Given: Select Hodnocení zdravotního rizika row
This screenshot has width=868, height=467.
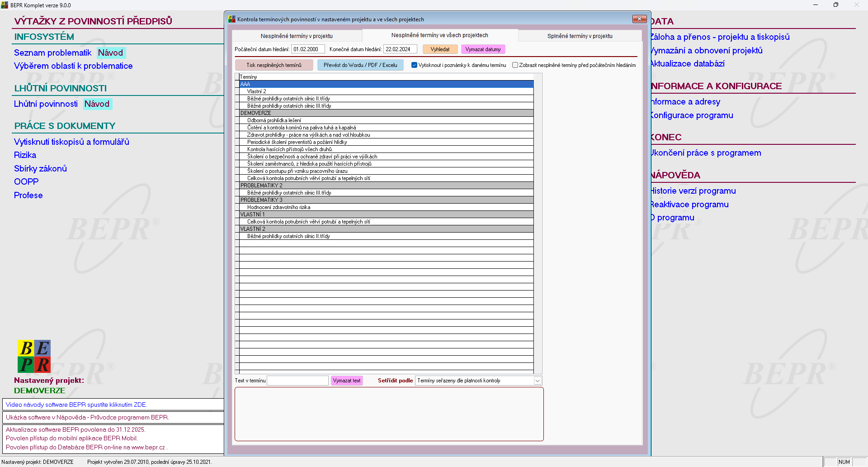Looking at the screenshot, I should (387, 207).
